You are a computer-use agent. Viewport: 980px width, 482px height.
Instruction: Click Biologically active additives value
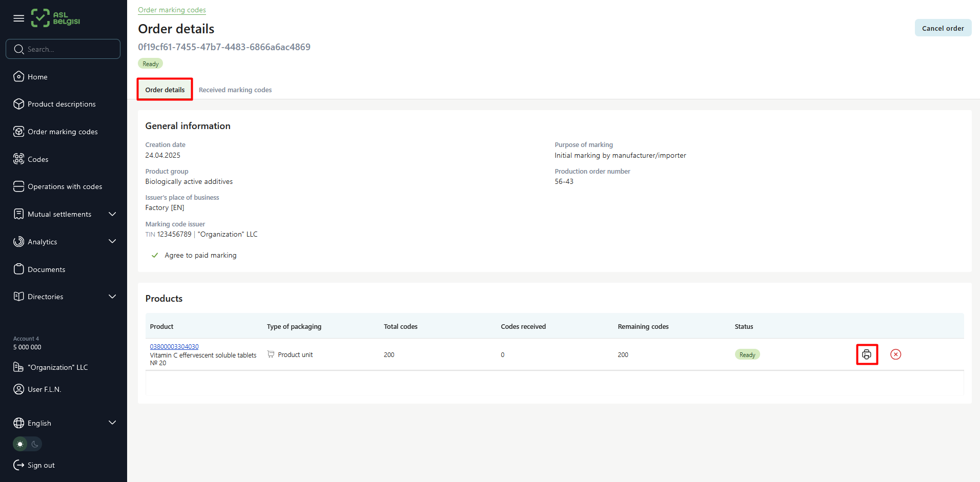189,181
